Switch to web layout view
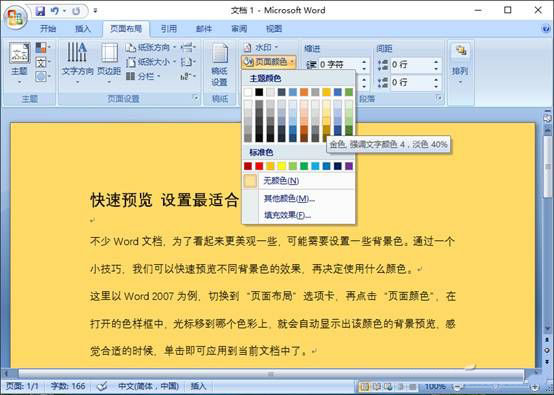This screenshot has width=554, height=395. coord(388,387)
